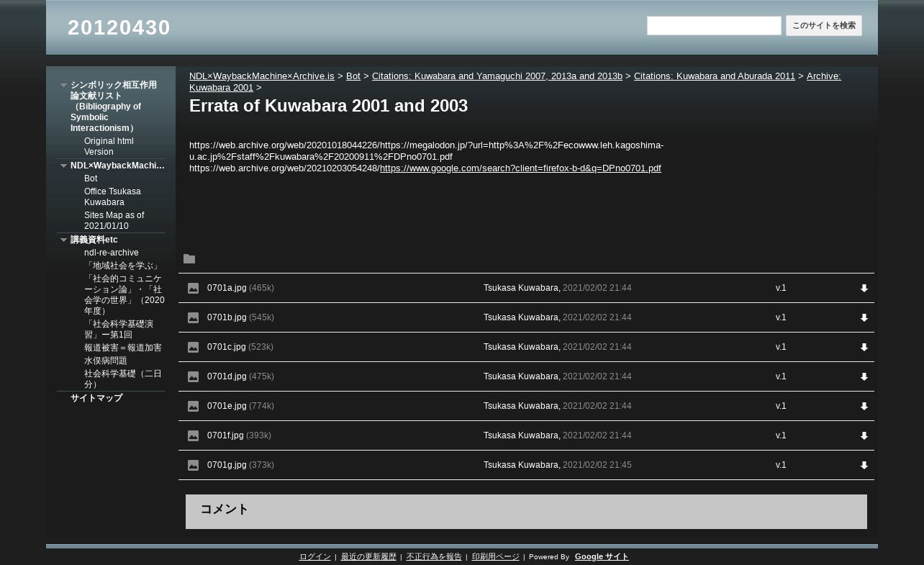The image size is (924, 565).
Task: Download 0701d.jpg with the arrow icon
Action: pos(864,377)
